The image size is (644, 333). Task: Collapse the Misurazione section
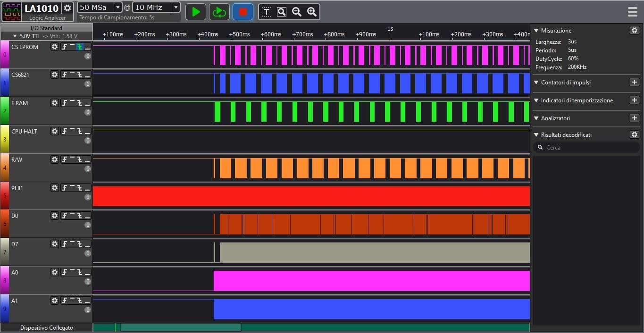point(536,30)
